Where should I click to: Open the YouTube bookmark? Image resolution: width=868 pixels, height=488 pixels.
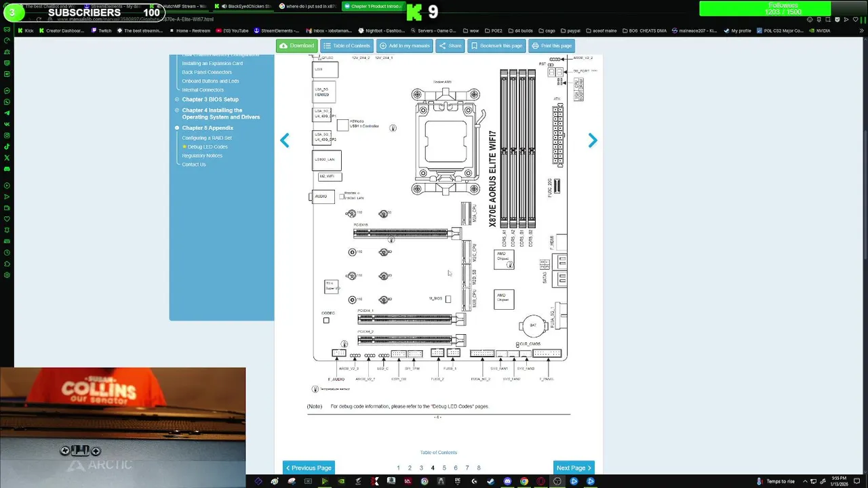click(x=232, y=30)
